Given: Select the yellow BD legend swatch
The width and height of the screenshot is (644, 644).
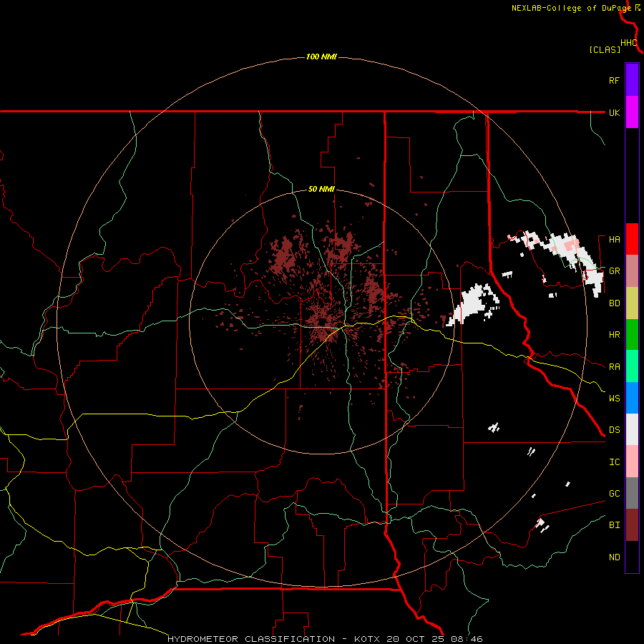Looking at the screenshot, I should pos(632,303).
